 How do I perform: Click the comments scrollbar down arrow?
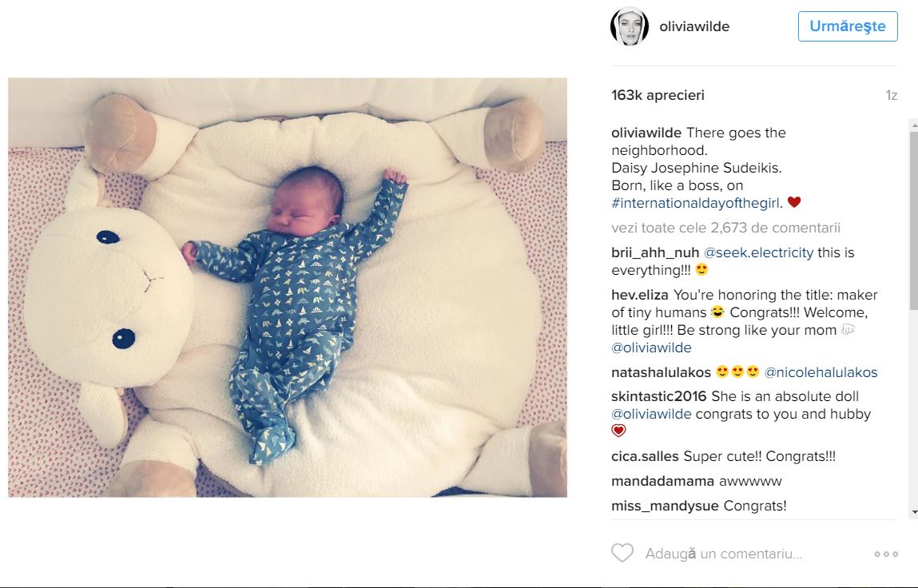[913, 512]
